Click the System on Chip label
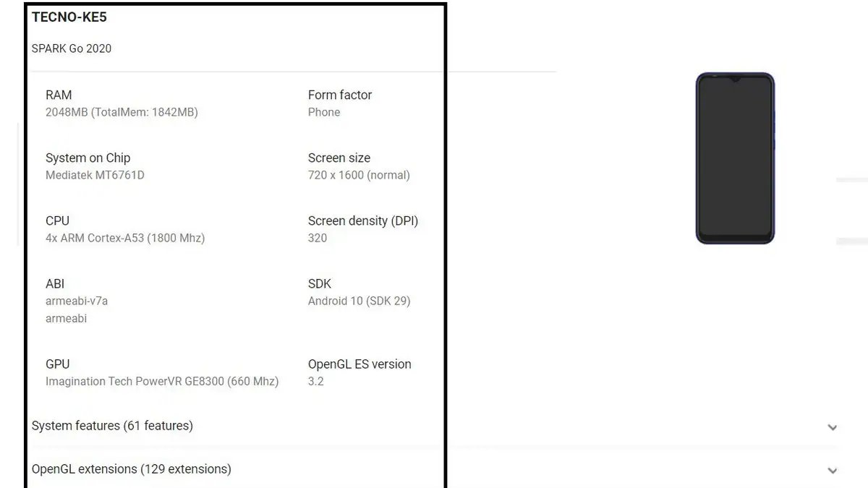 [x=88, y=158]
